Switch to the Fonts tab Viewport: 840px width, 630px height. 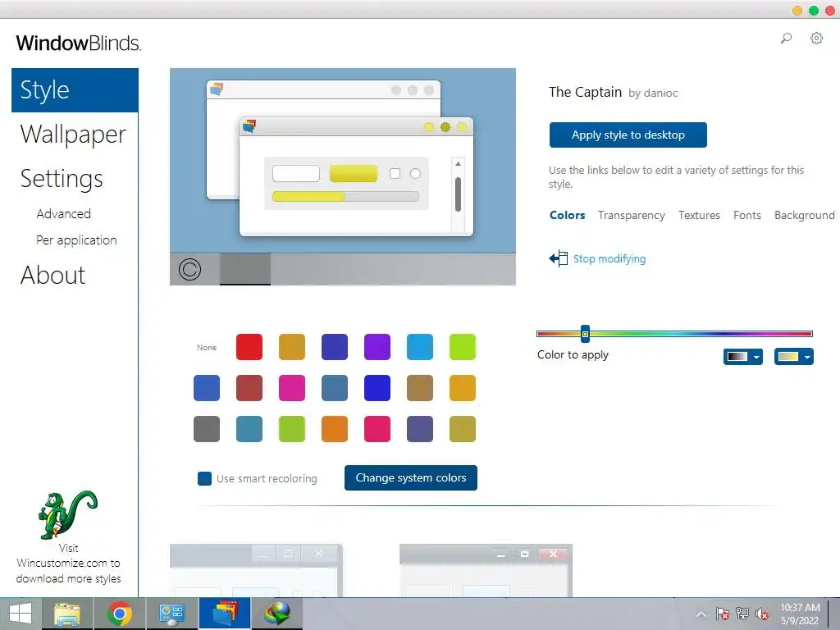tap(747, 215)
